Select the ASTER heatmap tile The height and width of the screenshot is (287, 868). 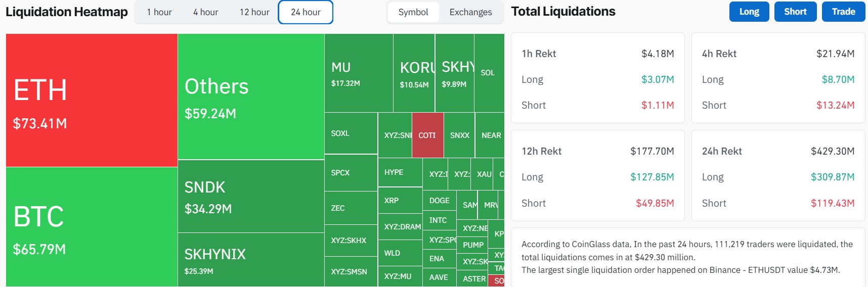coord(472,278)
